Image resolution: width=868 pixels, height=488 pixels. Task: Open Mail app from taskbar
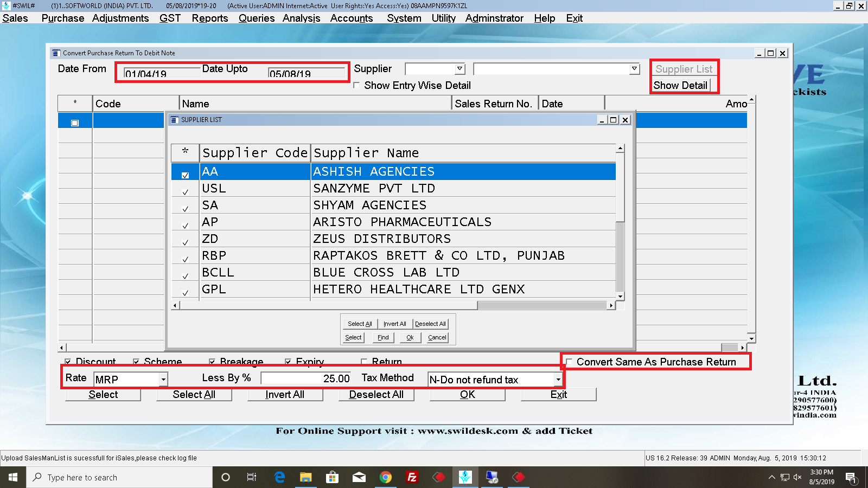(359, 477)
